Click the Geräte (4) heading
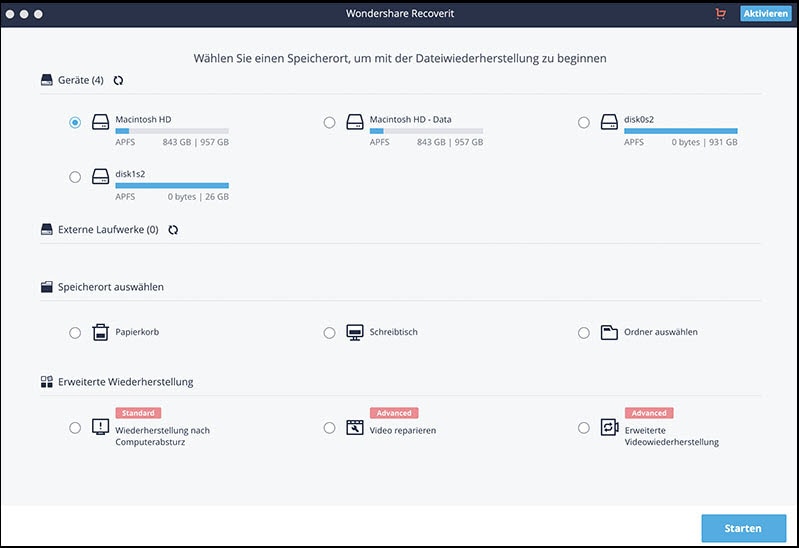Screen dimensions: 799x548 point(81,80)
